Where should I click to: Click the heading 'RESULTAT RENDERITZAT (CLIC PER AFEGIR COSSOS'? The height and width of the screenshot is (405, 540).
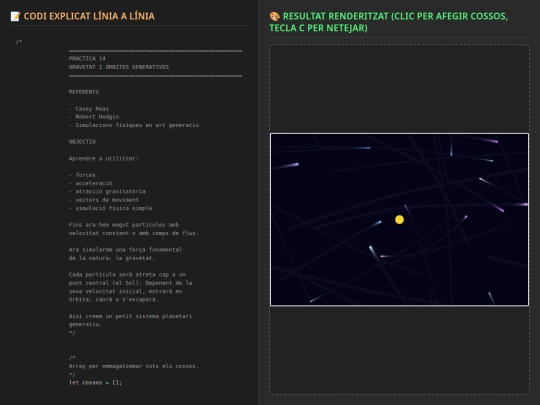[x=395, y=16]
